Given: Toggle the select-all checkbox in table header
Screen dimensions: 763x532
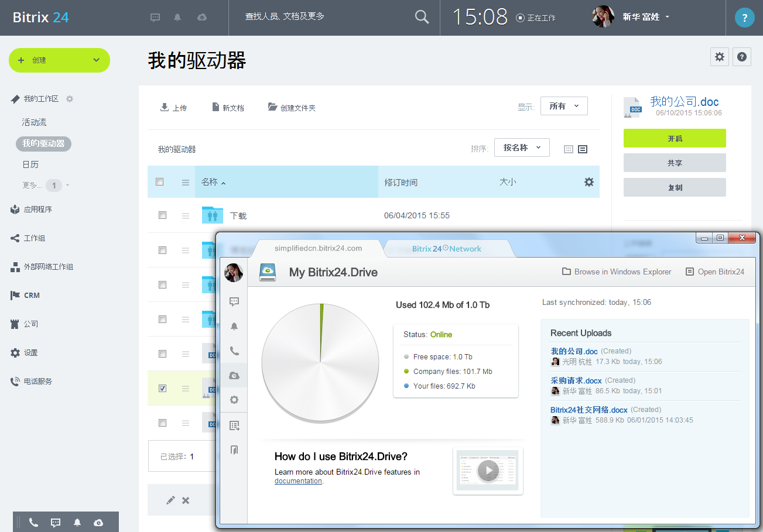Looking at the screenshot, I should [159, 182].
